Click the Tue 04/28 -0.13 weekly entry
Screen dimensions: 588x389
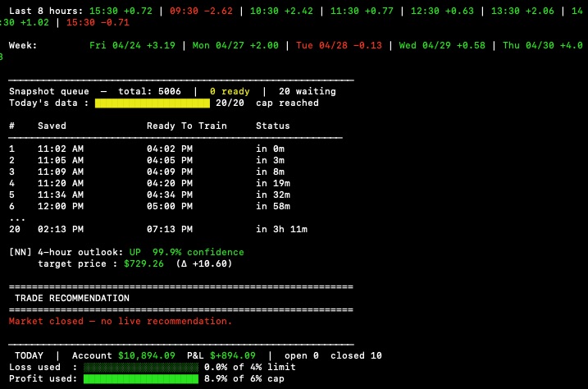339,45
